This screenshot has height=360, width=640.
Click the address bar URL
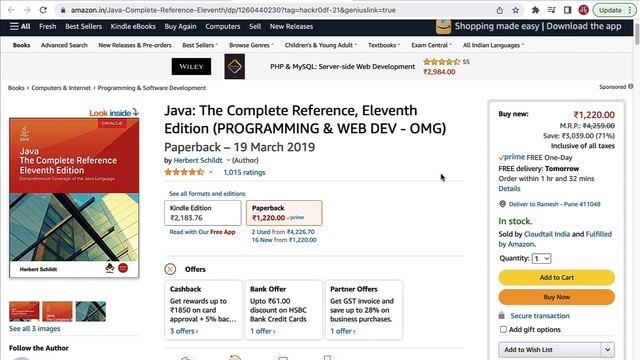[x=233, y=10]
